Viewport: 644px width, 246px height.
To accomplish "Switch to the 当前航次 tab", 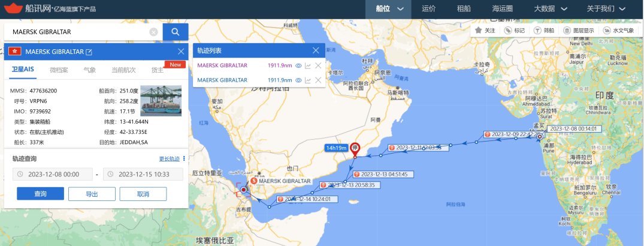I will click(123, 70).
